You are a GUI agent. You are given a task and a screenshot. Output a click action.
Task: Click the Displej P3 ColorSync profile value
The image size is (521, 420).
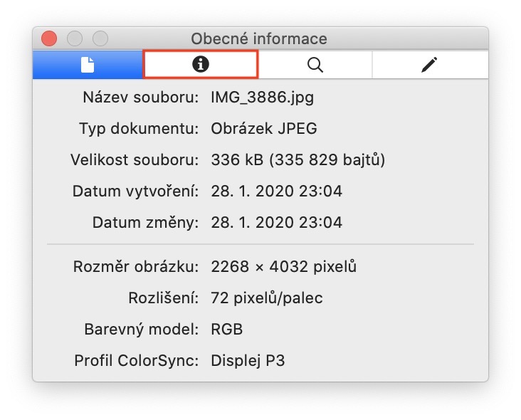248,361
